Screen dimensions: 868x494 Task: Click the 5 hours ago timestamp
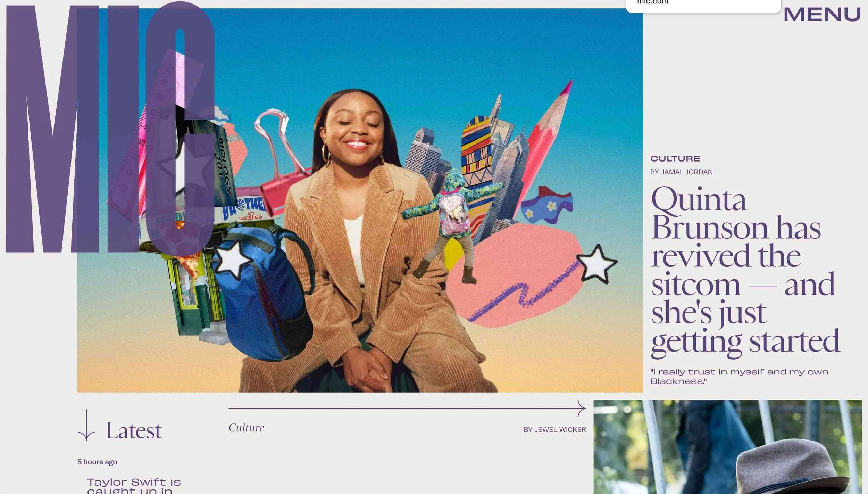[97, 462]
